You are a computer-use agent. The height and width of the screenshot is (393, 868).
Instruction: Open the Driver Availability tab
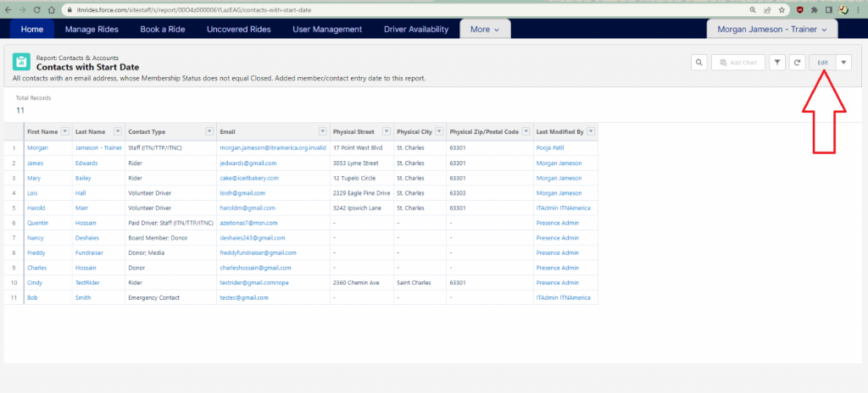point(415,29)
